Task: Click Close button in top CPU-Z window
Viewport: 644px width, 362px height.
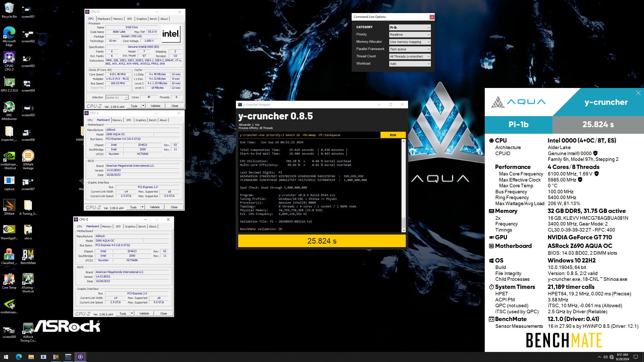Action: (175, 106)
